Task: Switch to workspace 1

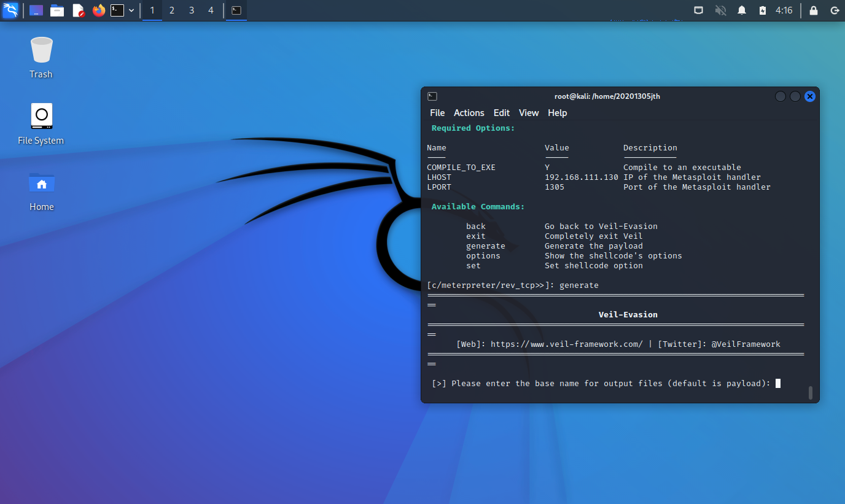Action: (x=152, y=10)
